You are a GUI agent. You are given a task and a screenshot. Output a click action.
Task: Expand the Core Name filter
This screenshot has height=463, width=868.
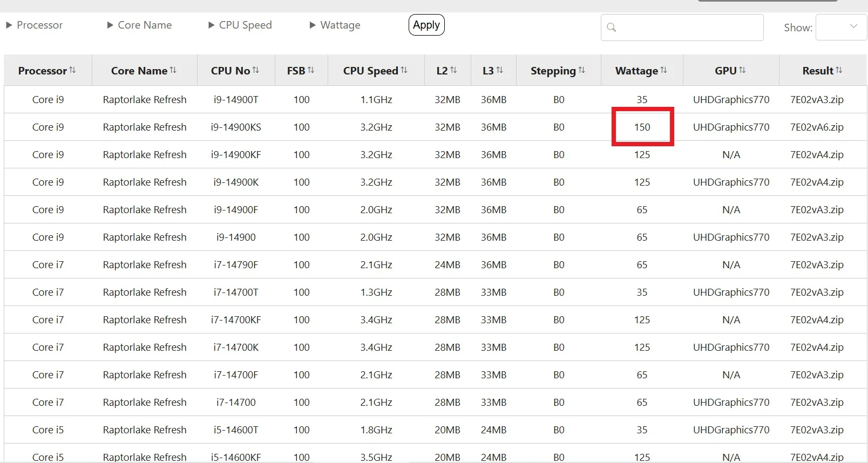click(139, 25)
